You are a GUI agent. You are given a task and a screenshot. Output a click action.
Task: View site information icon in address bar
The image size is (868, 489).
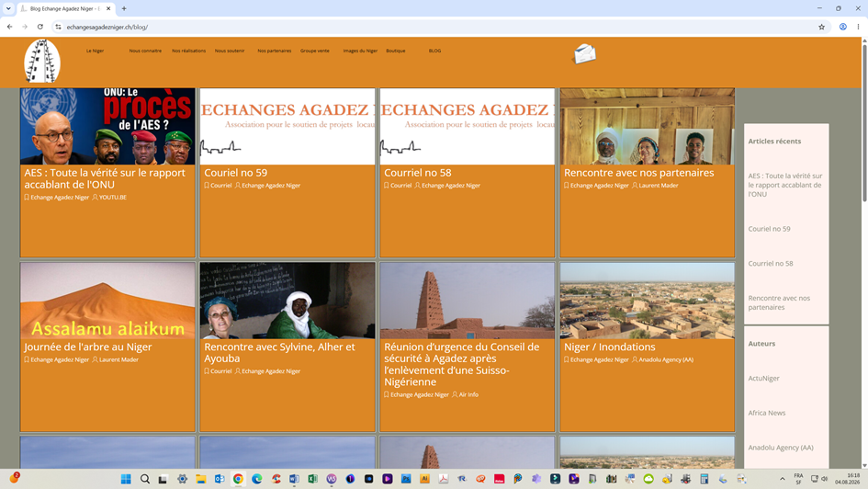click(58, 27)
